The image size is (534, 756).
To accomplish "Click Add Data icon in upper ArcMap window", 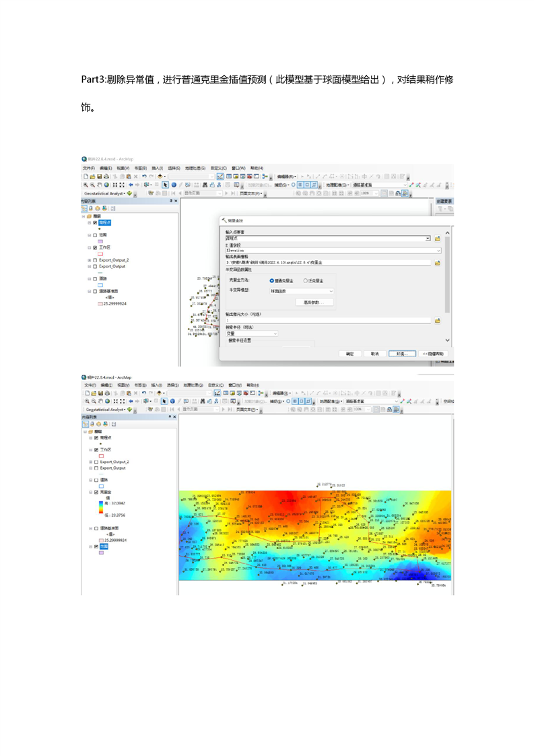I will pos(160,177).
